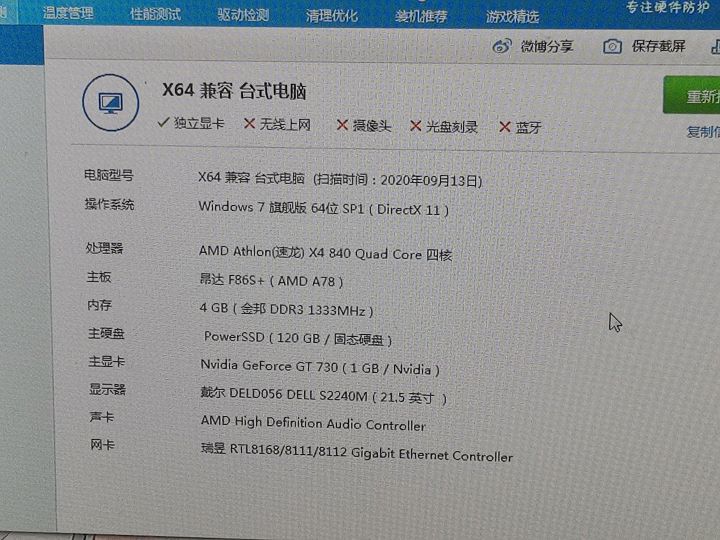Click AMD Athlon X4 840 Quad Core value
Screen dimensions: 720x540
click(x=326, y=253)
